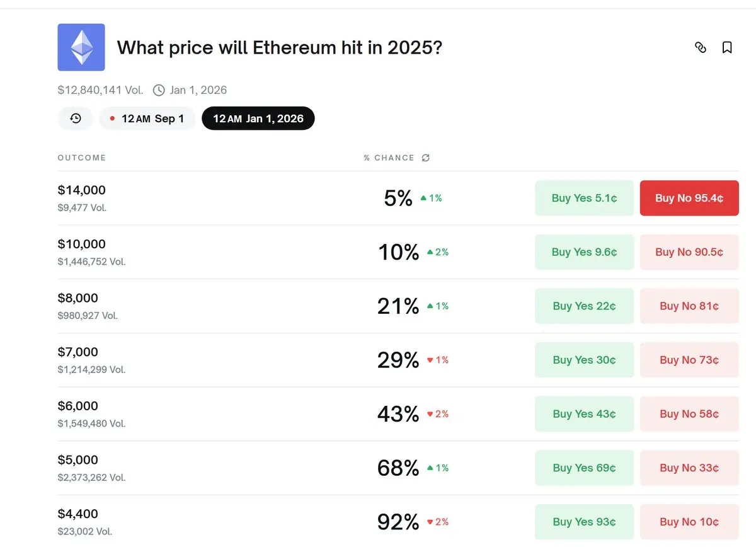Screen dimensions: 756x547
Task: Open past markets history icon
Action: point(76,118)
